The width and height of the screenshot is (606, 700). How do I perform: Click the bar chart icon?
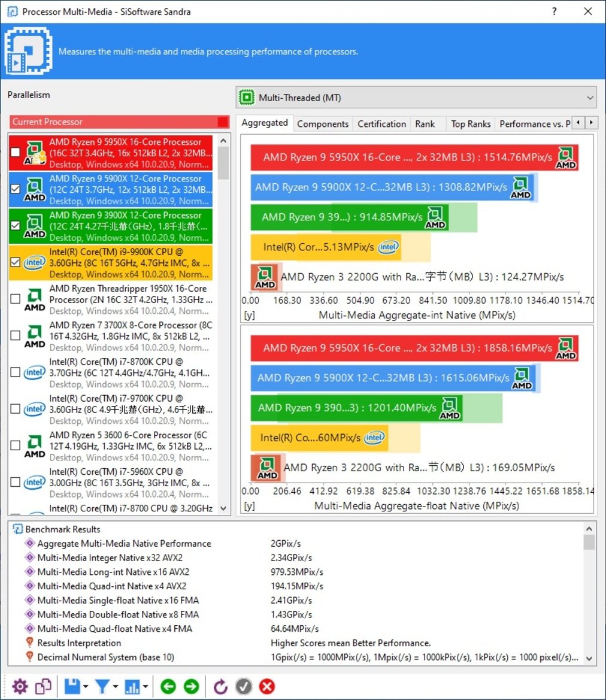pyautogui.click(x=132, y=686)
